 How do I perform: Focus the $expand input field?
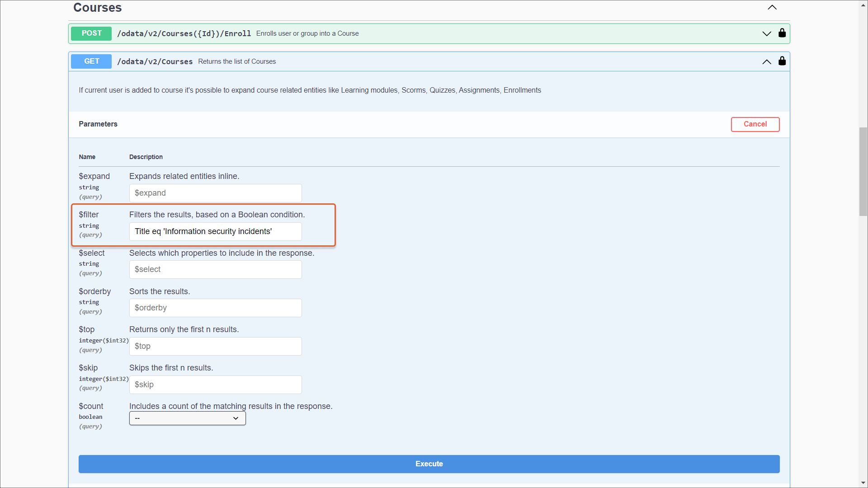coord(215,193)
